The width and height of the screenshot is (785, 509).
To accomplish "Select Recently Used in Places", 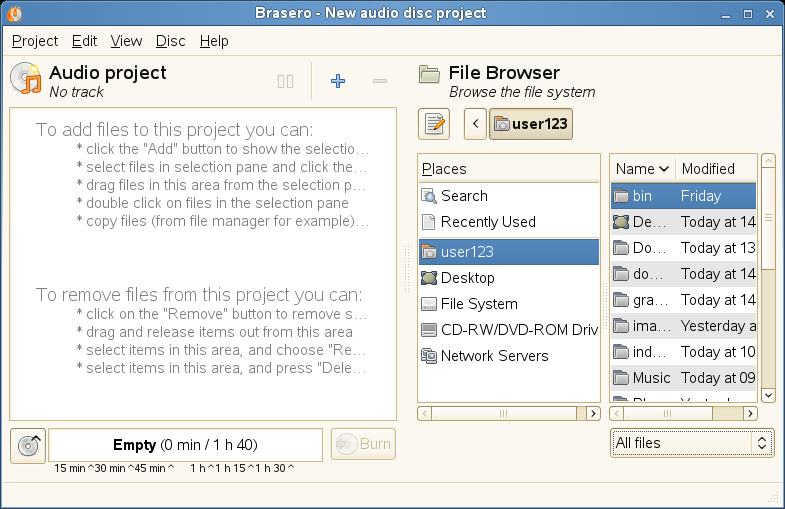I will pyautogui.click(x=509, y=222).
